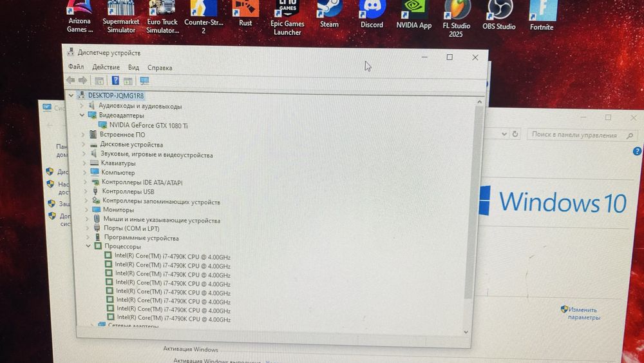Expand Дисковые устройства category
644x363 pixels.
[83, 144]
